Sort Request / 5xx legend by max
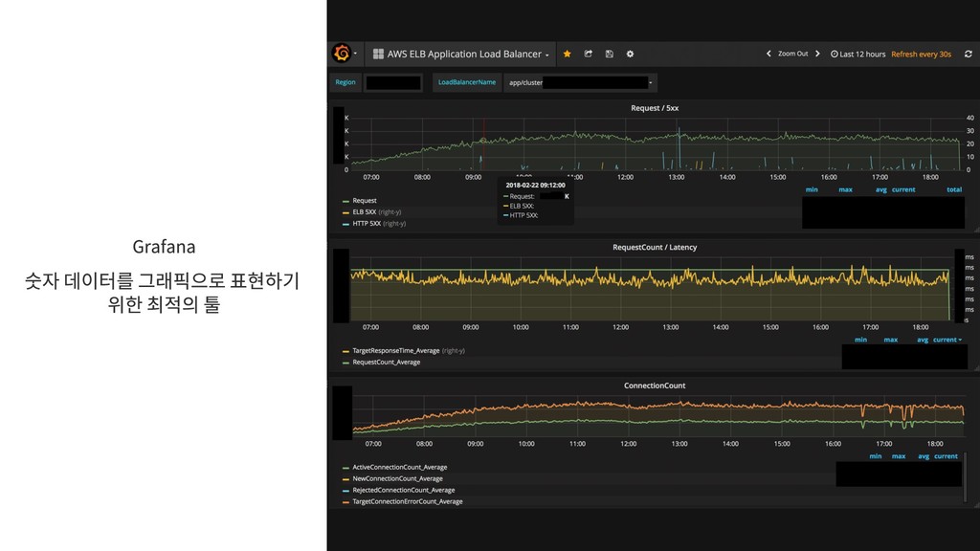This screenshot has width=980, height=551. (x=845, y=189)
